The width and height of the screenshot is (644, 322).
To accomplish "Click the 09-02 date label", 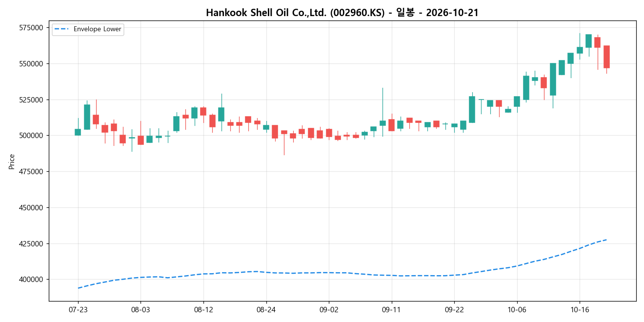I will pos(329,310).
